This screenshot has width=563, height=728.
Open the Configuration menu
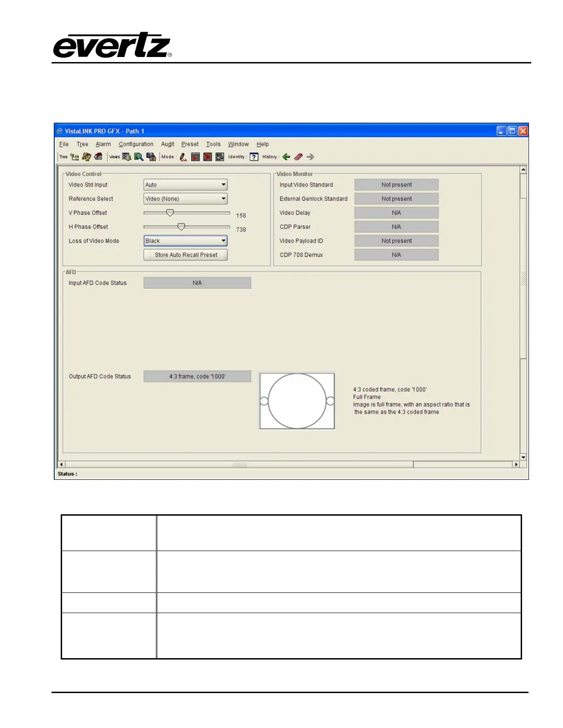pos(136,144)
